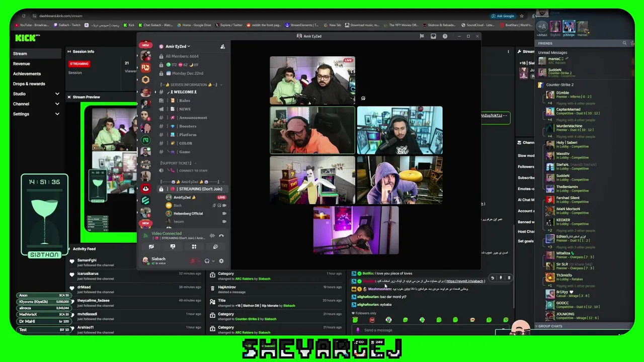Click KICK logo in dashboard
The image size is (644, 362).
click(26, 38)
